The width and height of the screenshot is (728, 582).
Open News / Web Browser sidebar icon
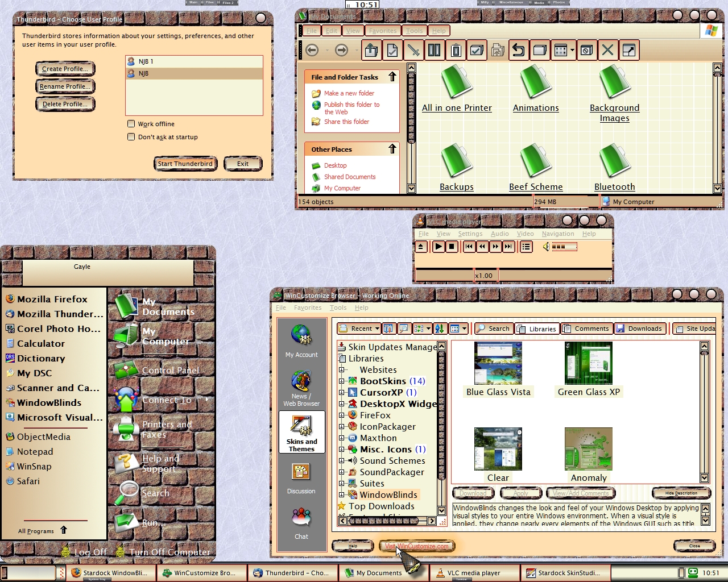pyautogui.click(x=301, y=388)
